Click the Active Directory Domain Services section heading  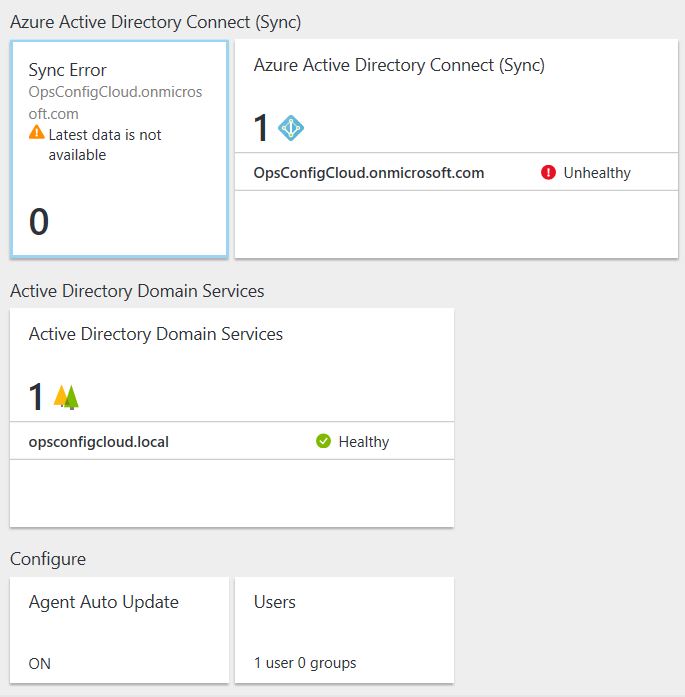[137, 291]
